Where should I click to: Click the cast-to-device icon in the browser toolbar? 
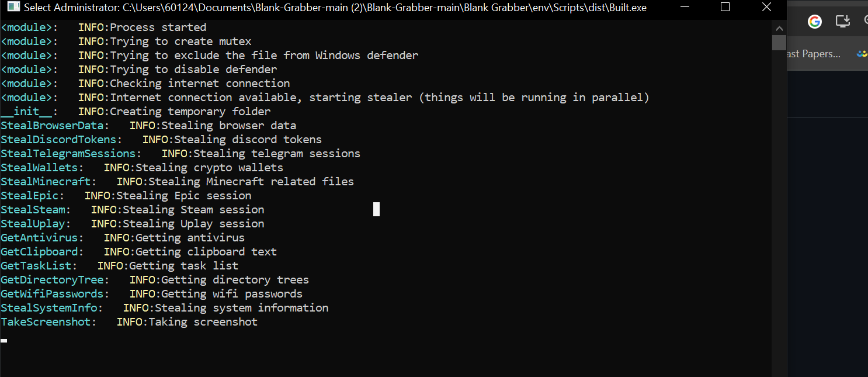[x=842, y=21]
